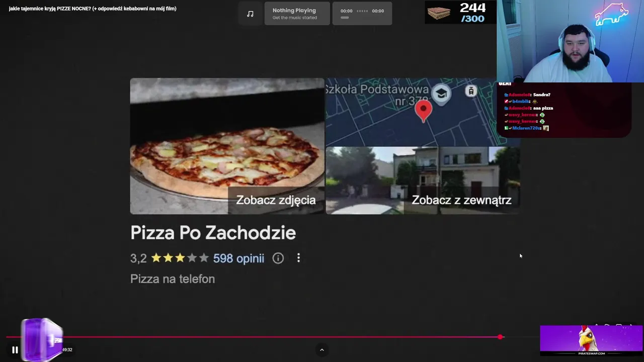Click the goal counter item image
644x362 pixels.
(x=440, y=14)
